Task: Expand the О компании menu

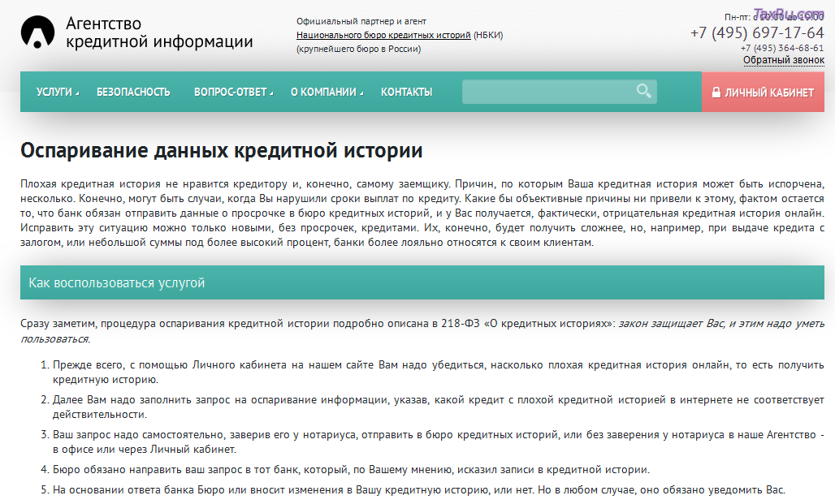Action: coord(327,93)
